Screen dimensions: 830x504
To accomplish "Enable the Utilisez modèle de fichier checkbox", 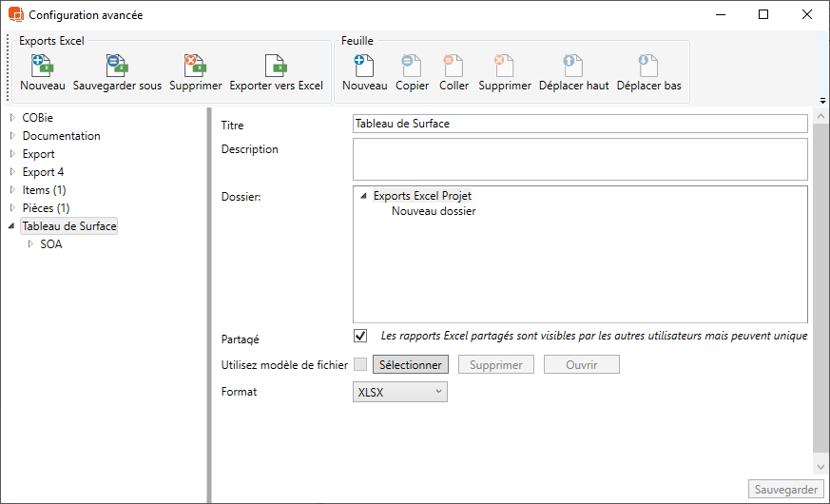I will point(360,364).
